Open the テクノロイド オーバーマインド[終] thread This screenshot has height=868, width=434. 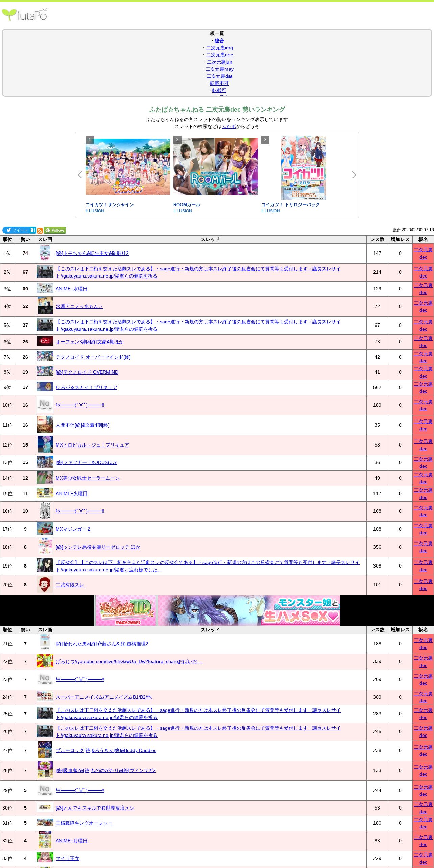[93, 357]
